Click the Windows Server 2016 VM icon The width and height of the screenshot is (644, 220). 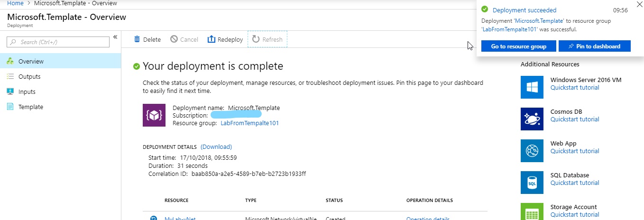(x=532, y=87)
